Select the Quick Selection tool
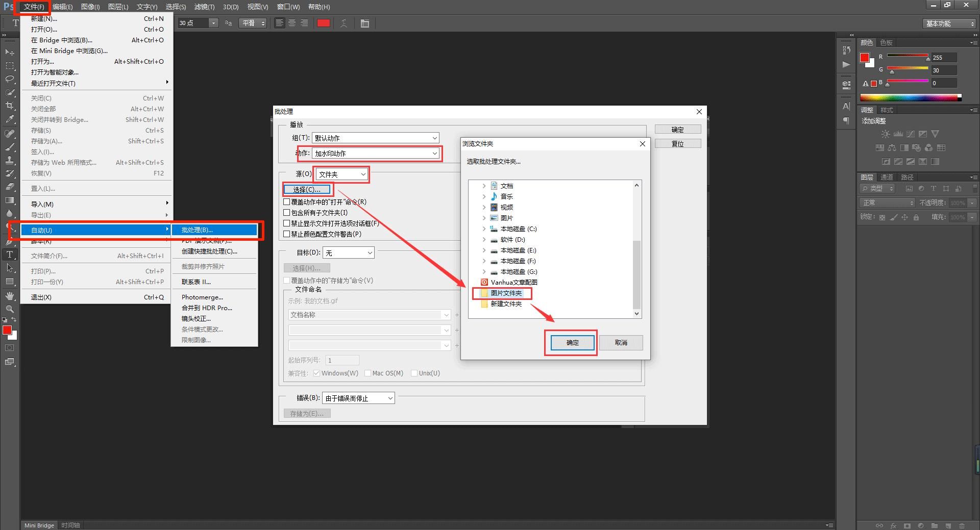The image size is (980, 530). (10, 92)
